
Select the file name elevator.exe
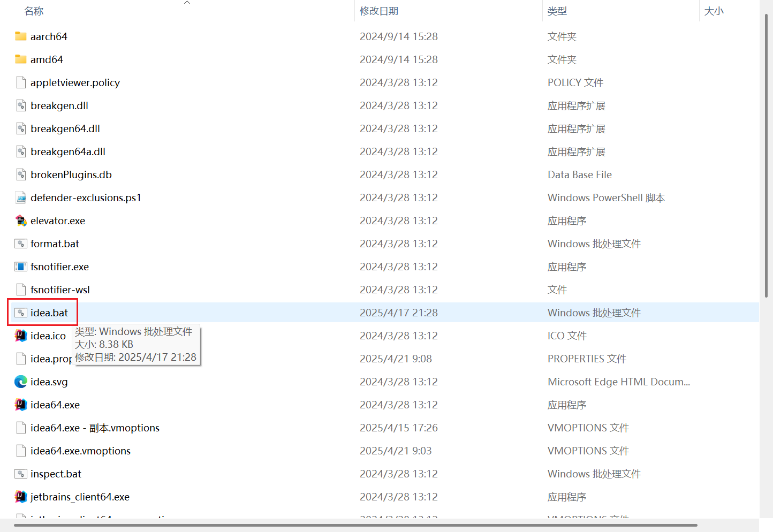coord(58,221)
